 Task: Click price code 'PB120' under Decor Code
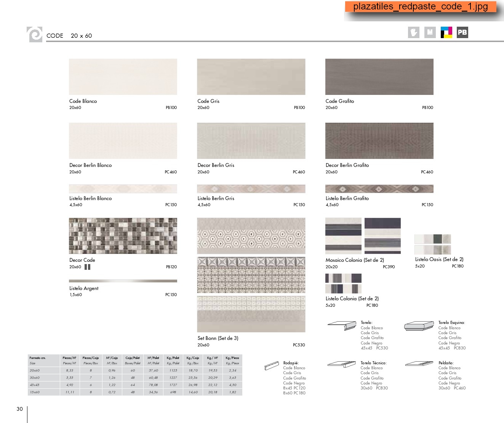click(x=171, y=267)
